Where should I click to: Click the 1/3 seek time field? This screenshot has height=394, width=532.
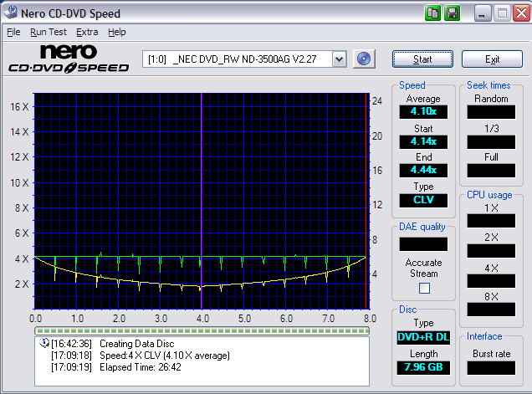click(491, 142)
